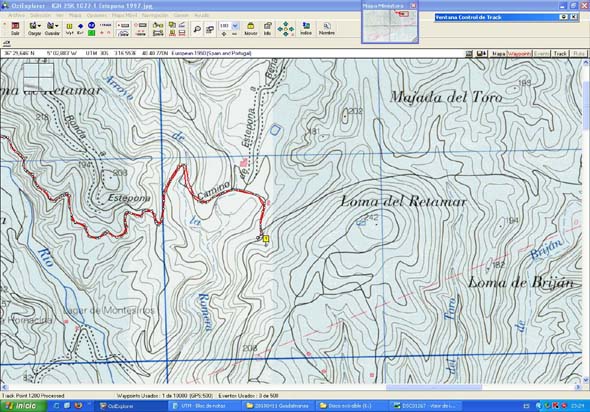Click the map view window icon
Image resolution: width=590 pixels, height=412 pixels.
point(210,29)
